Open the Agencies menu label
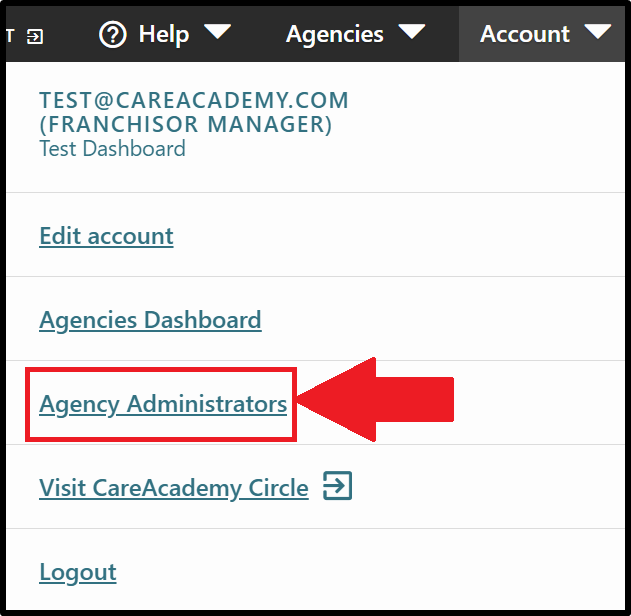 (334, 35)
